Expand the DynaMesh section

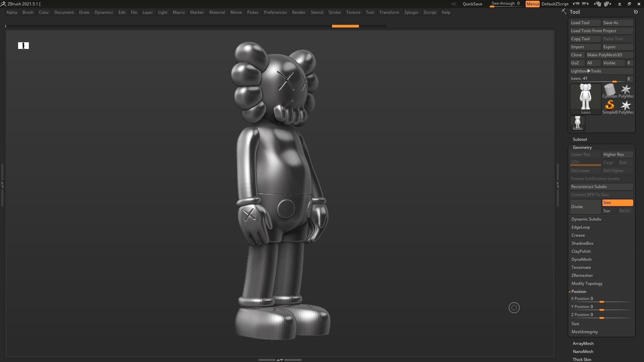(581, 259)
